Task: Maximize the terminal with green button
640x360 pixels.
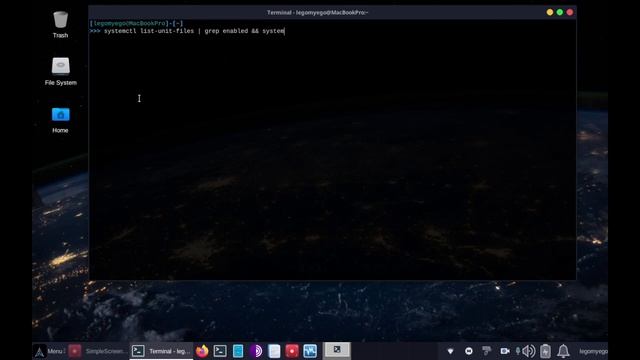Action: (560, 12)
